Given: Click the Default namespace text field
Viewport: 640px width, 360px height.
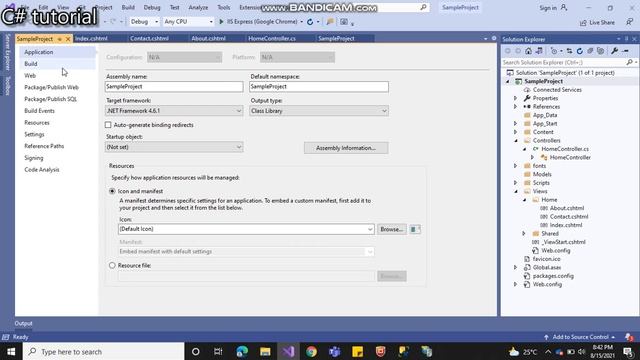Looking at the screenshot, I should tap(319, 87).
